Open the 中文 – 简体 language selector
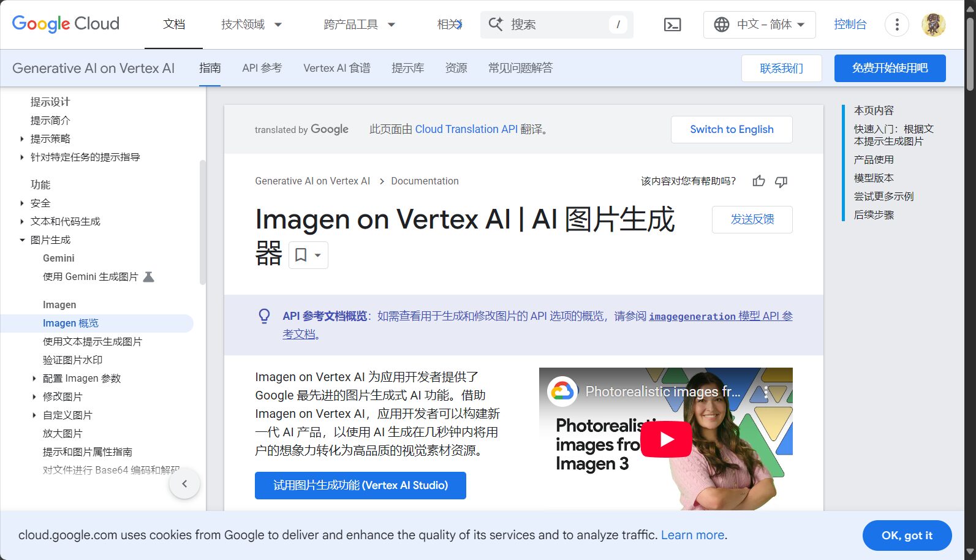 click(760, 25)
